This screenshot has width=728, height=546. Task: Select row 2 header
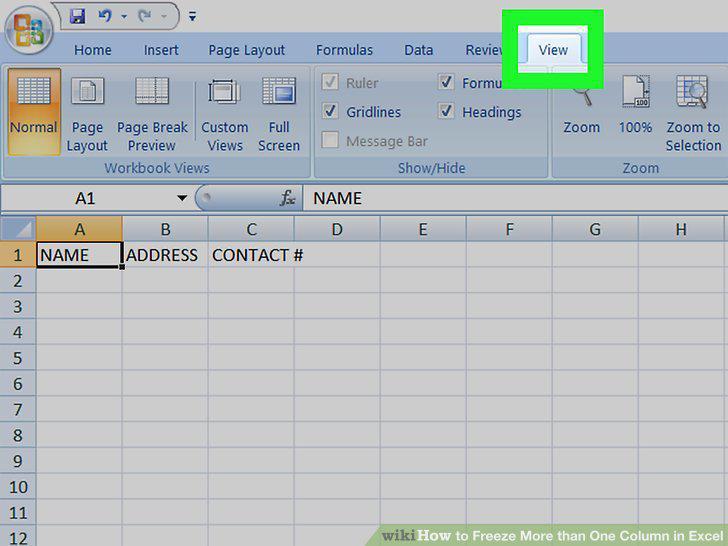pos(18,281)
